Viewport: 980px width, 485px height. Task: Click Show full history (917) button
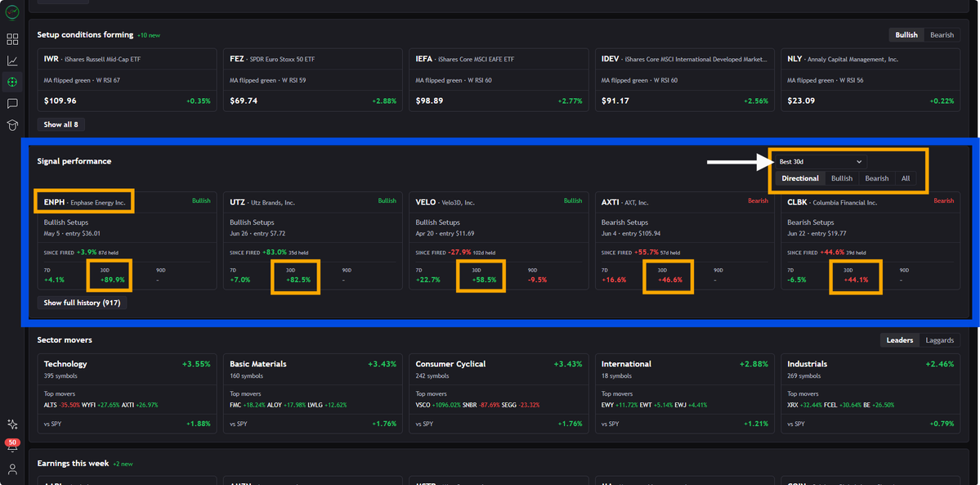(x=83, y=303)
